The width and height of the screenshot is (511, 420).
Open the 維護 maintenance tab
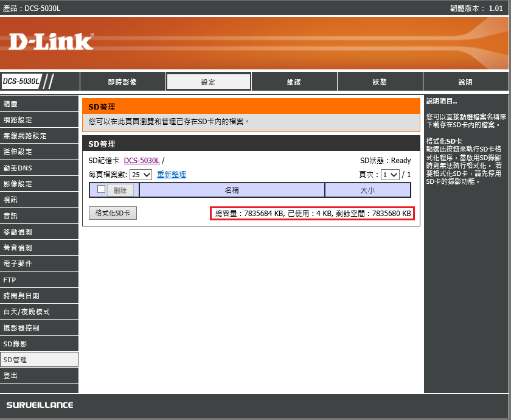pyautogui.click(x=294, y=82)
